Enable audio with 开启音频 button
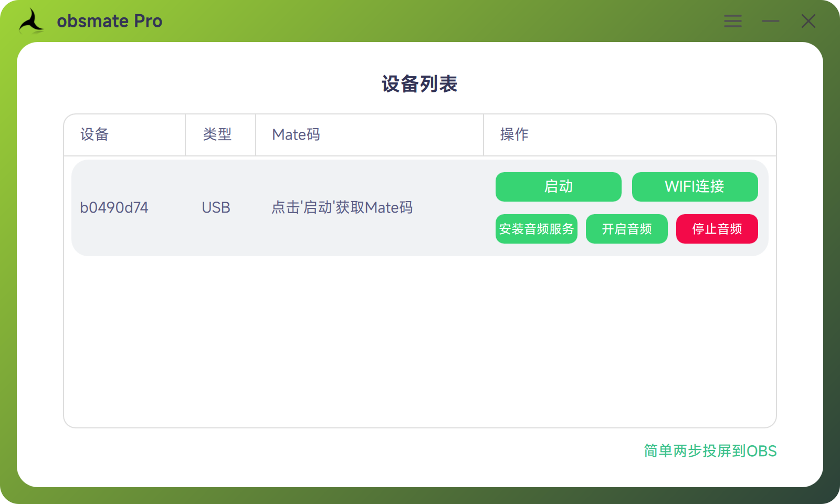The height and width of the screenshot is (504, 840). pos(626,229)
